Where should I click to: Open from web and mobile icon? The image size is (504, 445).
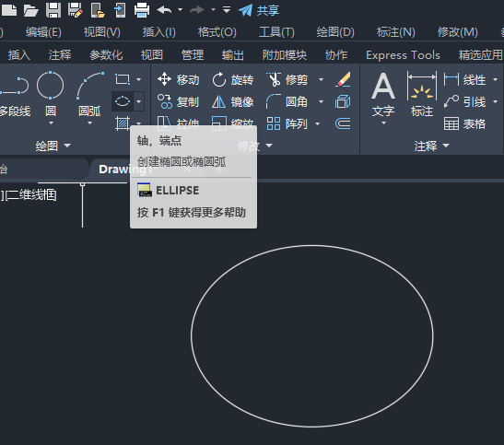(x=98, y=10)
